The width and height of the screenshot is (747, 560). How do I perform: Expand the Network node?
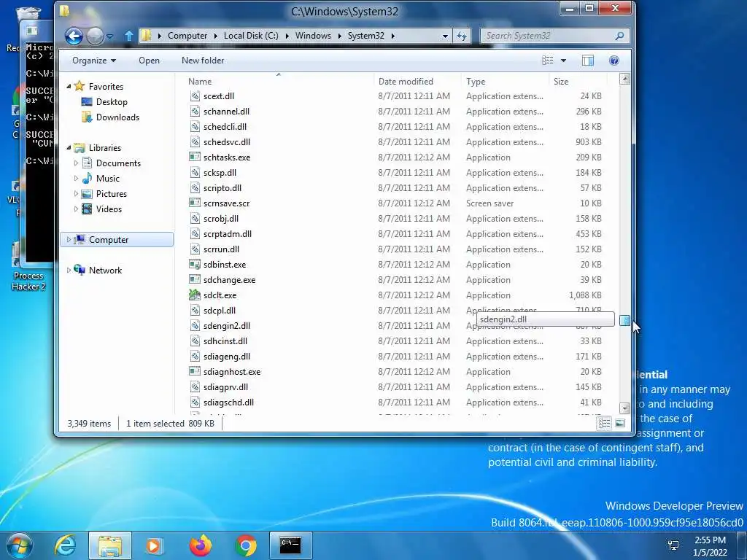point(69,270)
